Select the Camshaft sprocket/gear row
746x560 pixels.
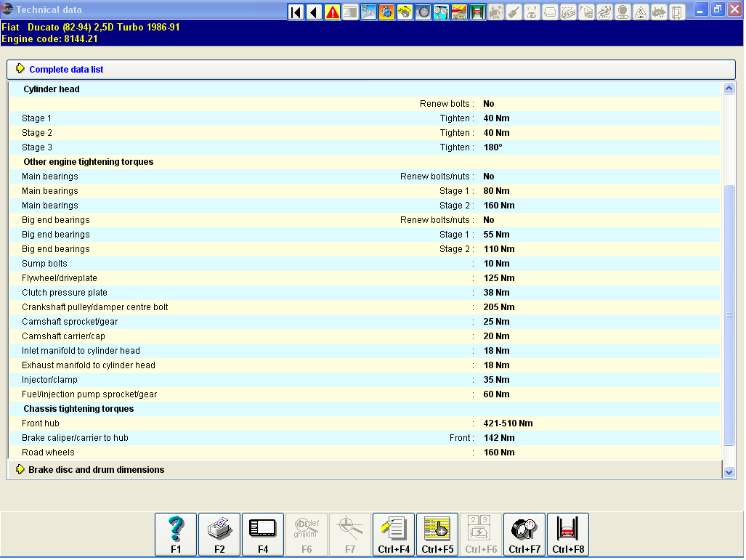pos(365,321)
